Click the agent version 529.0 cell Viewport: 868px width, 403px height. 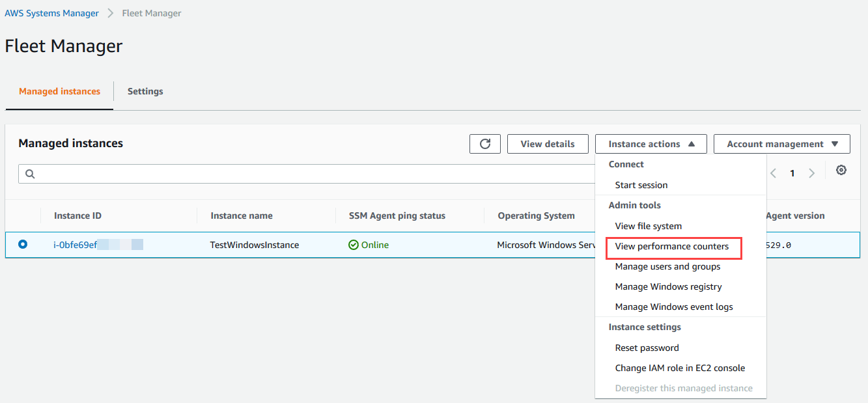click(x=779, y=245)
